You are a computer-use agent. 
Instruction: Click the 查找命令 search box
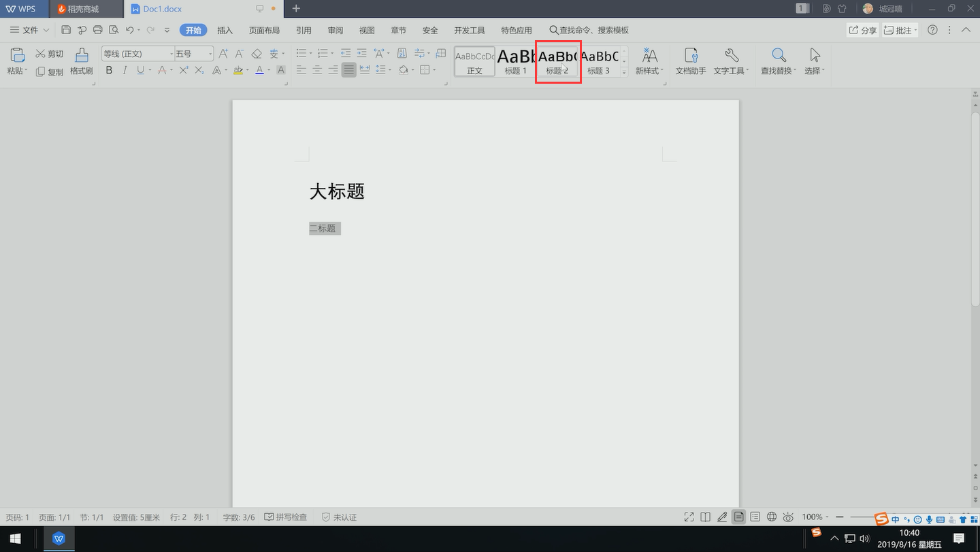click(589, 30)
